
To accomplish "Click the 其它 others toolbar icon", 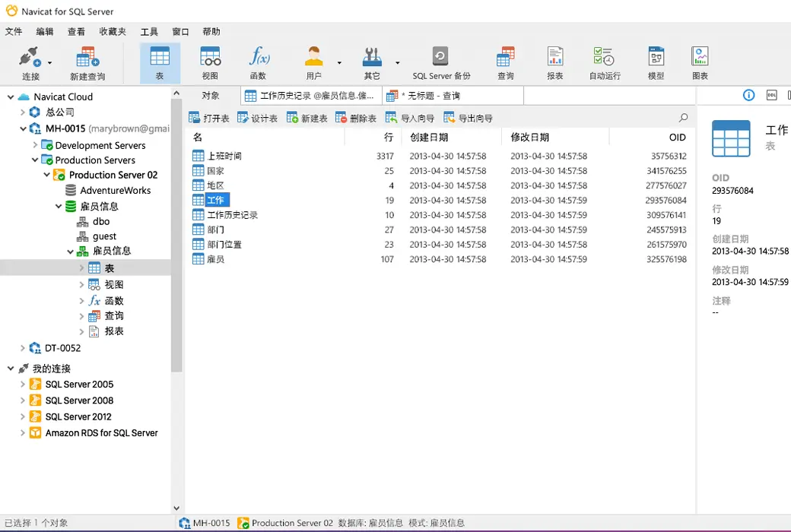I will 372,56.
